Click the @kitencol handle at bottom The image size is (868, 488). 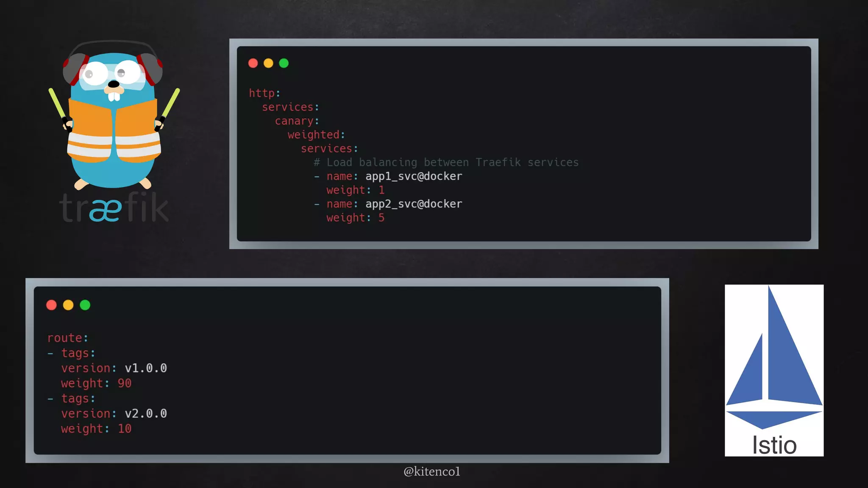point(431,471)
